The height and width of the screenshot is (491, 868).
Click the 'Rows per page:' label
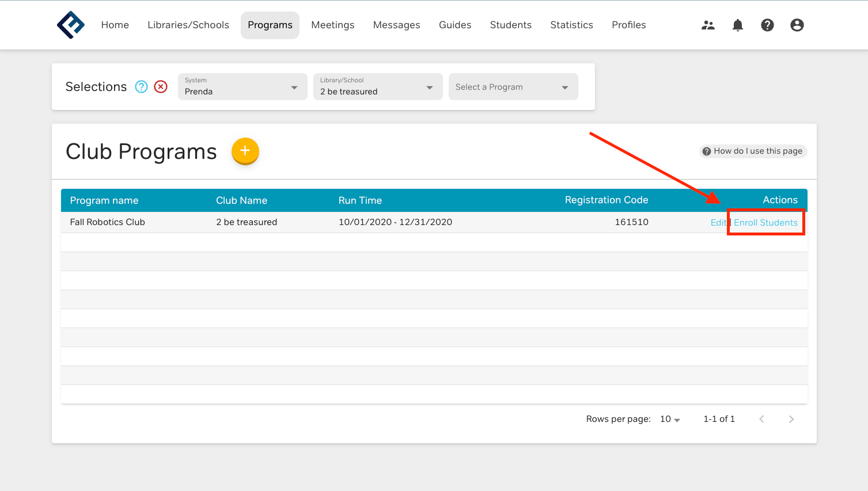pyautogui.click(x=619, y=419)
